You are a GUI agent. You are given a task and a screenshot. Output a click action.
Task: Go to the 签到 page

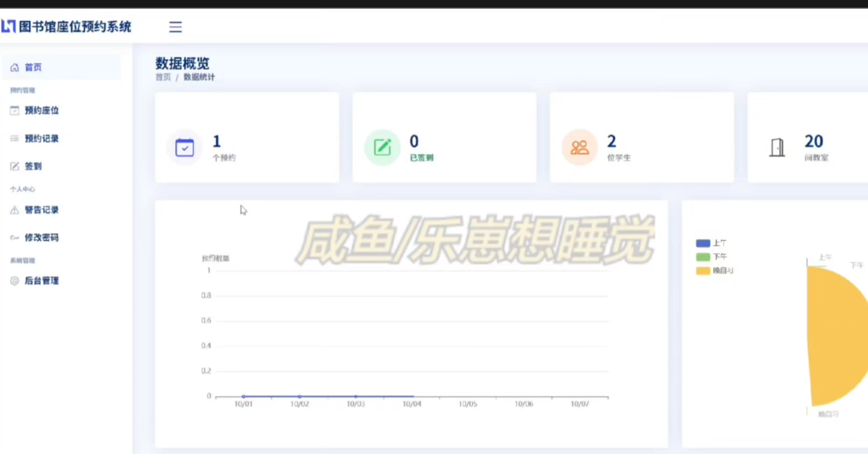pos(33,166)
